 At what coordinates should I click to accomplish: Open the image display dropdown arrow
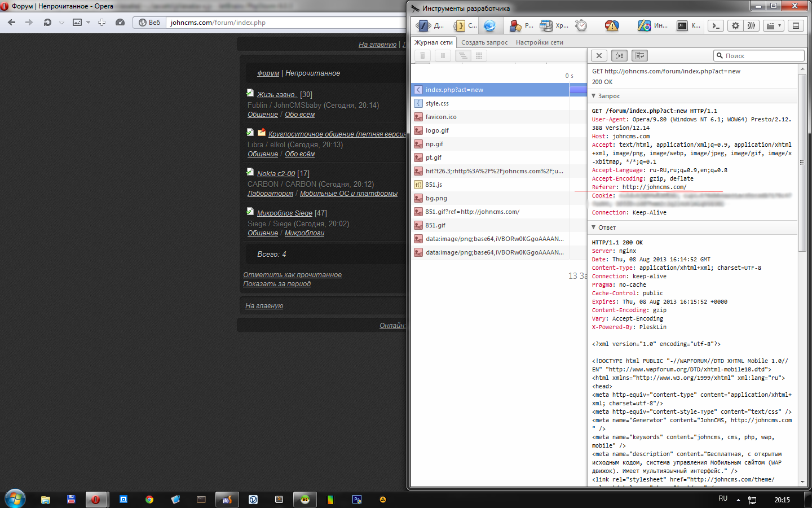[x=88, y=23]
